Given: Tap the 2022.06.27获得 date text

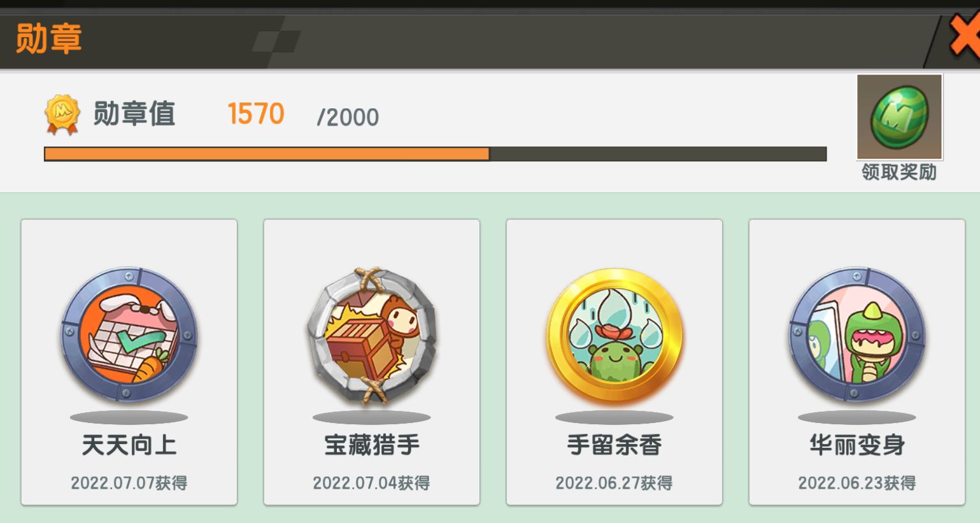Looking at the screenshot, I should (x=614, y=483).
